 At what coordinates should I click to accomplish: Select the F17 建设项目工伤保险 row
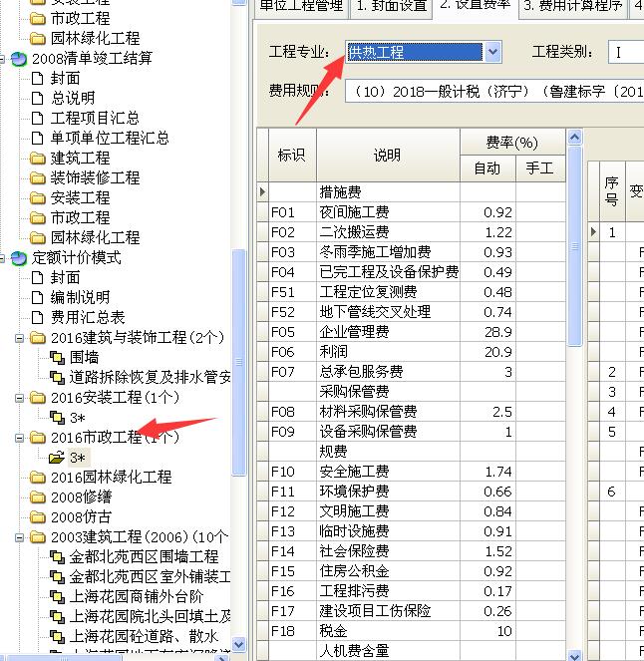click(x=411, y=611)
